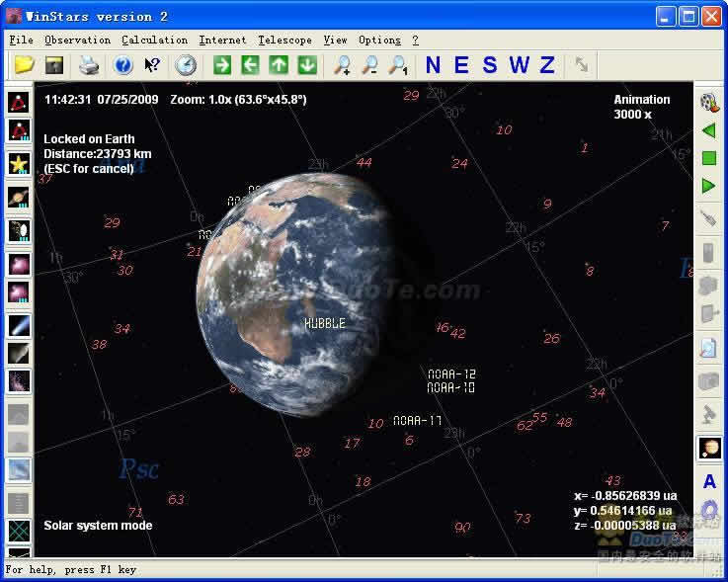728x582 pixels.
Task: Open the Calculation menu
Action: click(154, 41)
